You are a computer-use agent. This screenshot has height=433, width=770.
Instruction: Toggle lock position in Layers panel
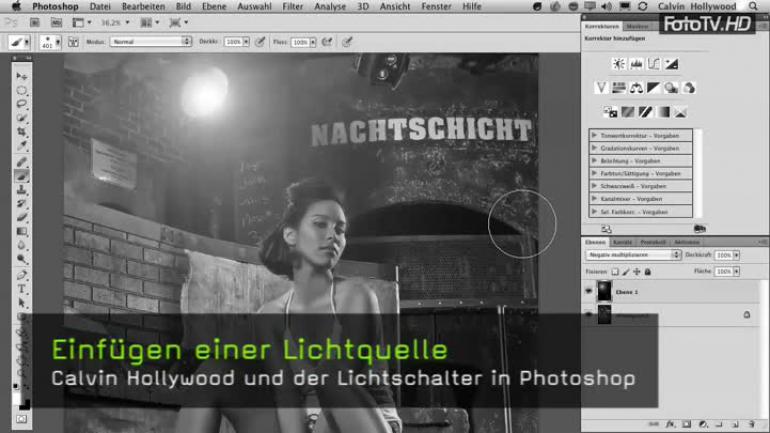(x=637, y=271)
